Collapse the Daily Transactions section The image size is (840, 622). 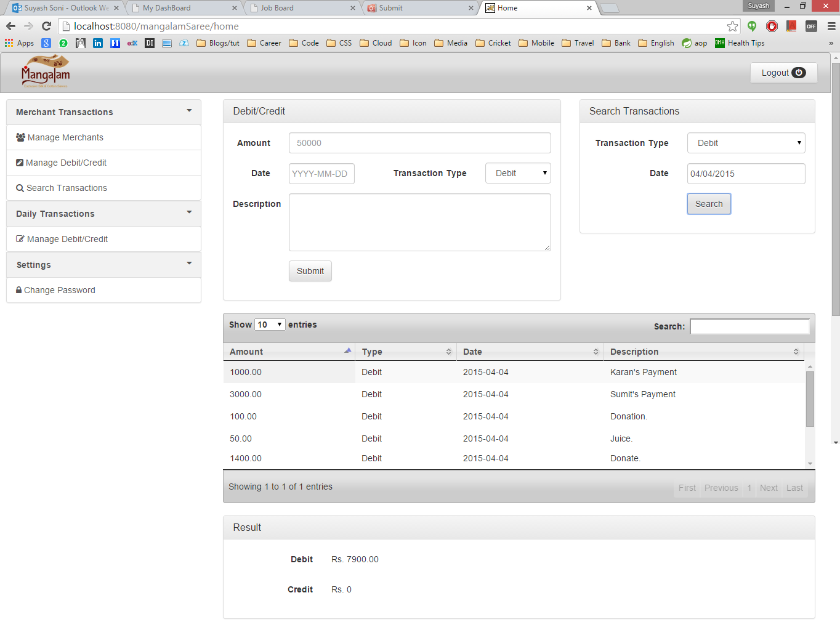pyautogui.click(x=103, y=214)
